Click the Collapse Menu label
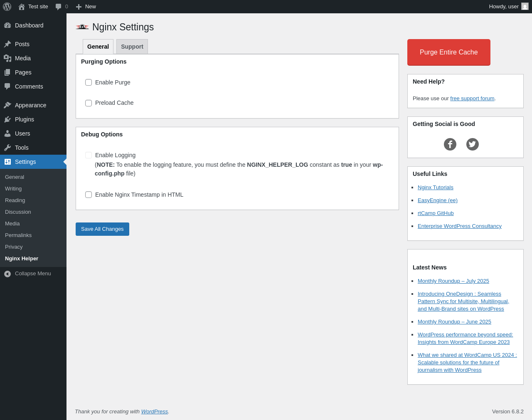 [33, 274]
